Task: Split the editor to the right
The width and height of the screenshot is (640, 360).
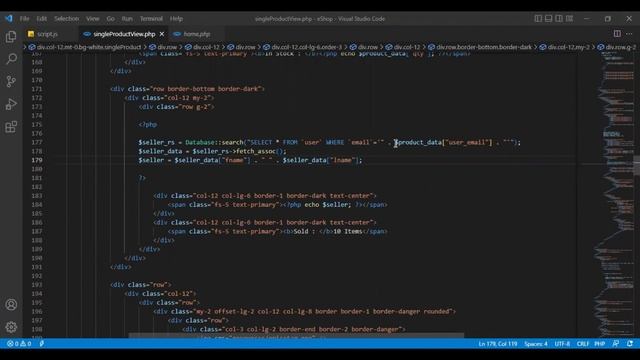Action: (x=617, y=34)
